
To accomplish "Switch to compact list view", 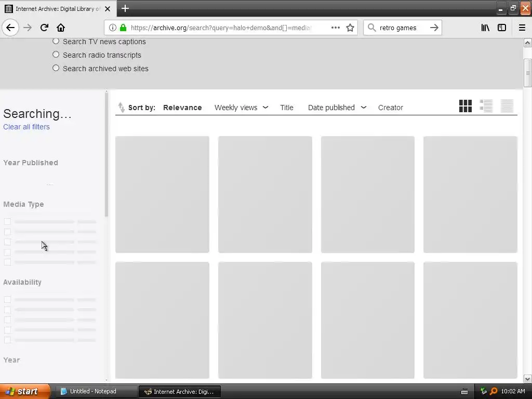I will pyautogui.click(x=507, y=106).
